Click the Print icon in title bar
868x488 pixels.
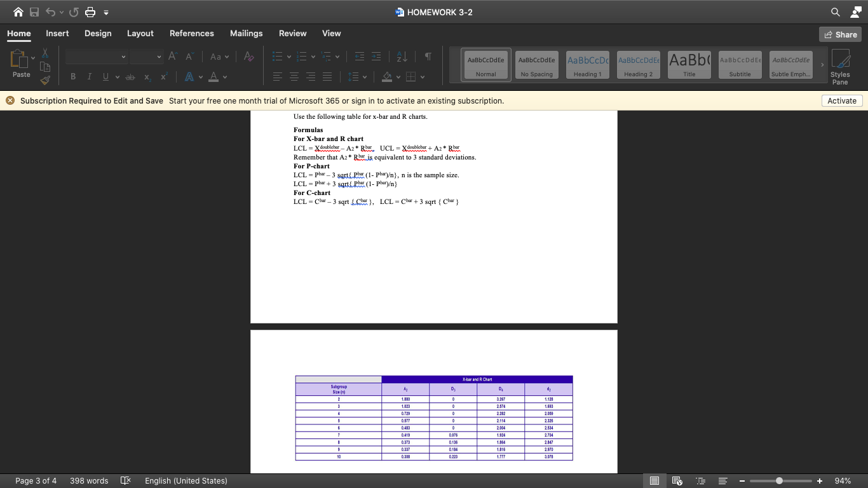point(90,12)
